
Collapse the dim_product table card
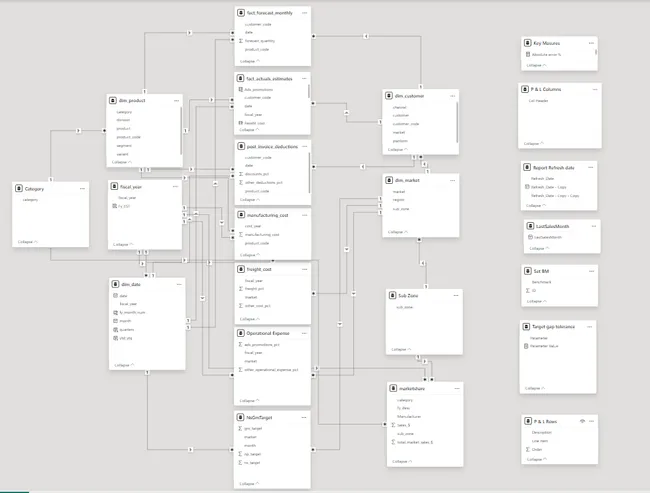[x=122, y=162]
